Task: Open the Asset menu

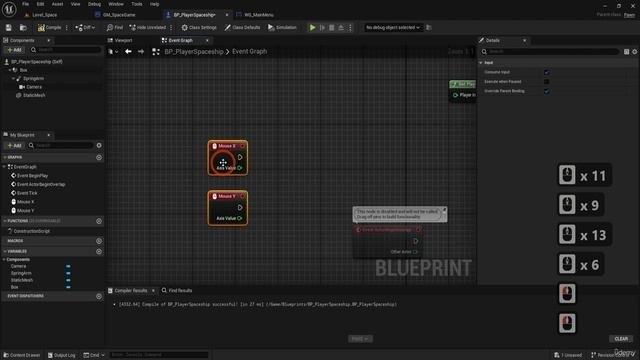Action: (x=57, y=4)
